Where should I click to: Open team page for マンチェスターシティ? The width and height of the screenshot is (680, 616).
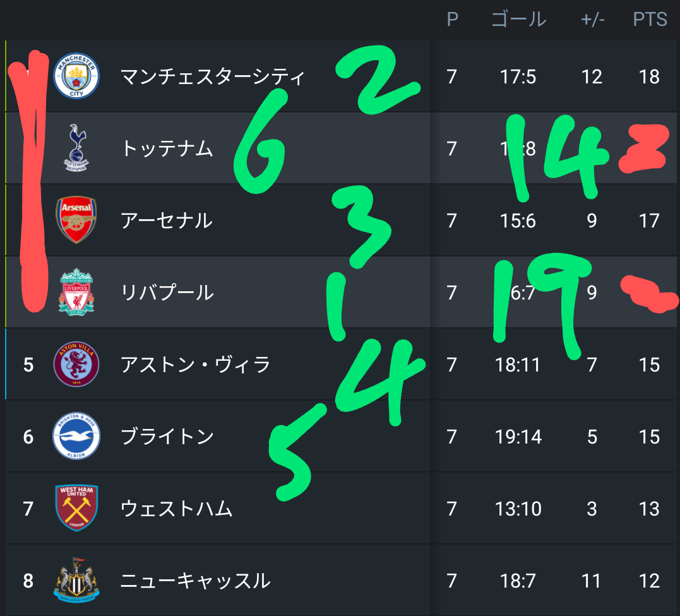(213, 76)
